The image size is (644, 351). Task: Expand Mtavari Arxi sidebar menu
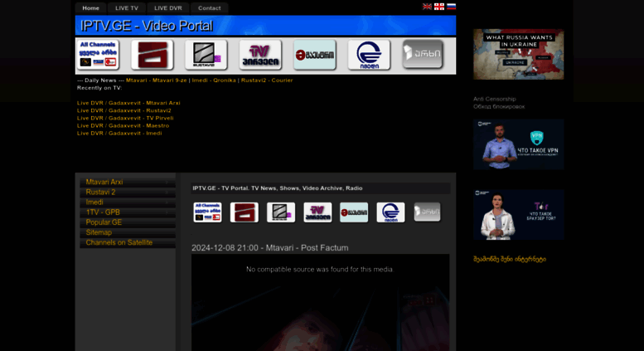click(x=128, y=182)
